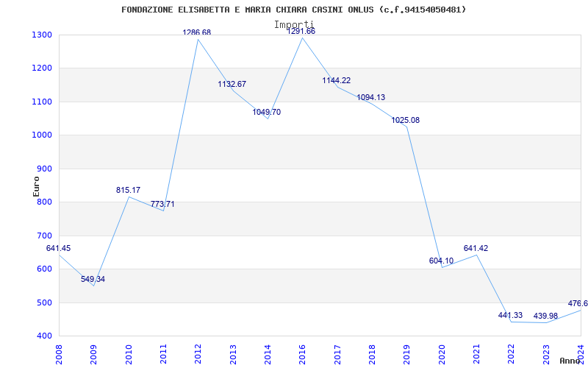The image size is (588, 368).
Task: Click the x-axis year 2013
Action: [233, 355]
